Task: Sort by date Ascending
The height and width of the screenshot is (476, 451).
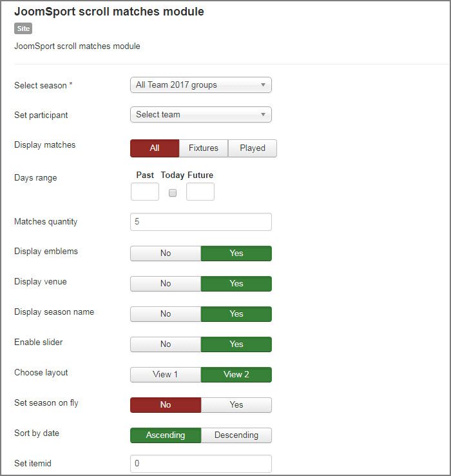Action: coord(166,435)
